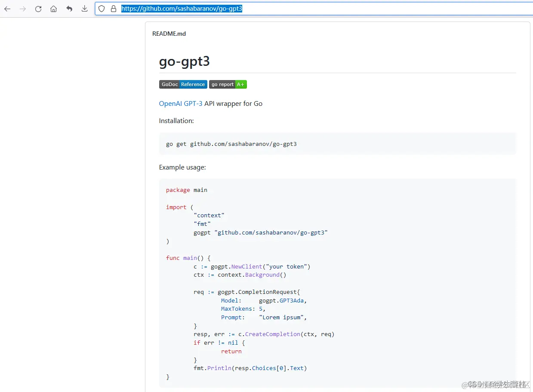
Task: Click the 'go get github.com/sashabaranov/go-gpt3' command
Action: pos(231,144)
